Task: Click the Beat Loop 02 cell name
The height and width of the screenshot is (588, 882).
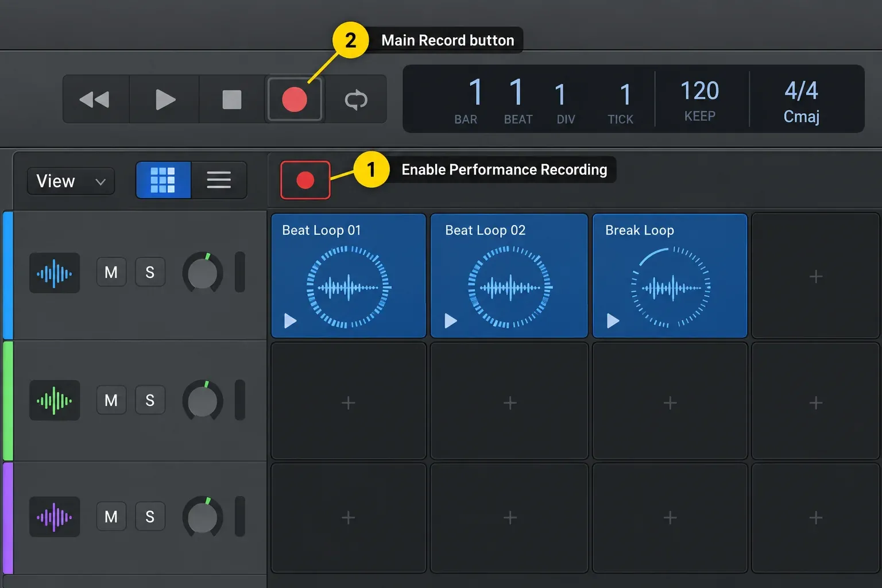Action: pos(485,230)
